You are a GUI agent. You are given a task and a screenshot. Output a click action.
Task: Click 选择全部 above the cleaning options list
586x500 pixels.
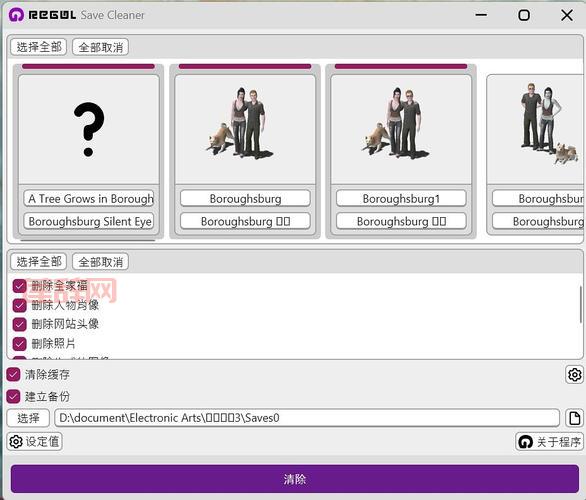(x=38, y=262)
